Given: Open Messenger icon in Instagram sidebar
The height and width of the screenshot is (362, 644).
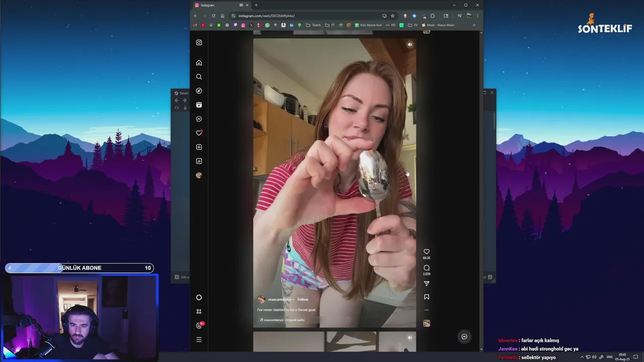Looking at the screenshot, I should pyautogui.click(x=199, y=119).
